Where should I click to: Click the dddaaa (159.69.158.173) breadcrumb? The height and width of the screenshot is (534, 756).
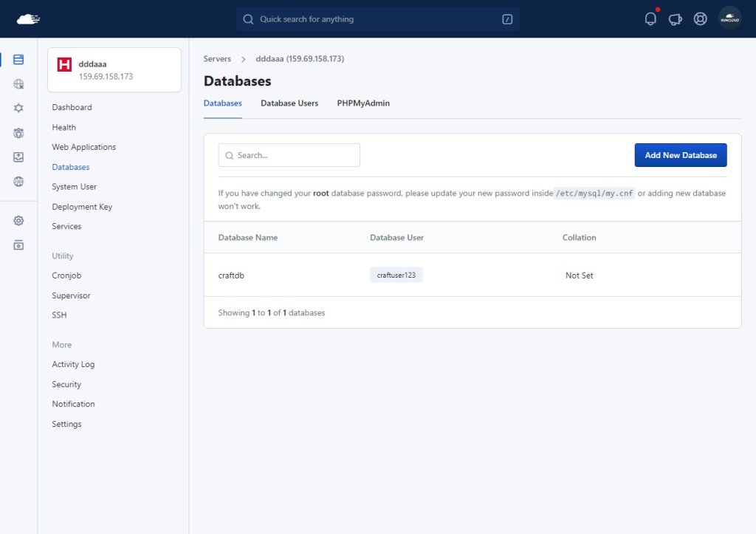coord(300,59)
